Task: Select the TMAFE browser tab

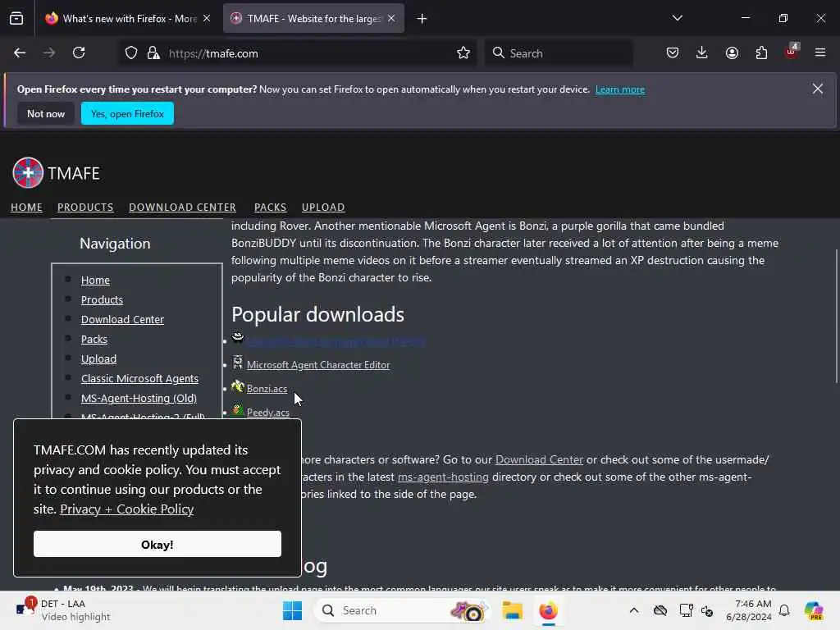Action: [313, 19]
